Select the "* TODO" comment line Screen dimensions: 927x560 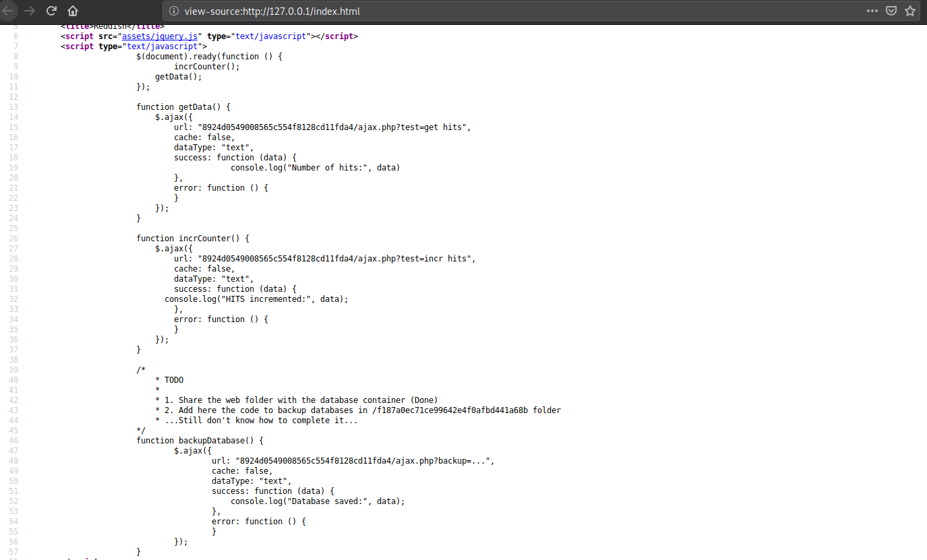tap(169, 380)
